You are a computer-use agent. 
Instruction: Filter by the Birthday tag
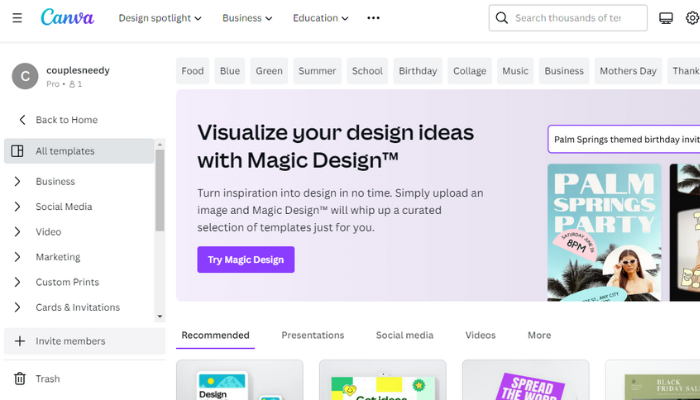coord(417,71)
